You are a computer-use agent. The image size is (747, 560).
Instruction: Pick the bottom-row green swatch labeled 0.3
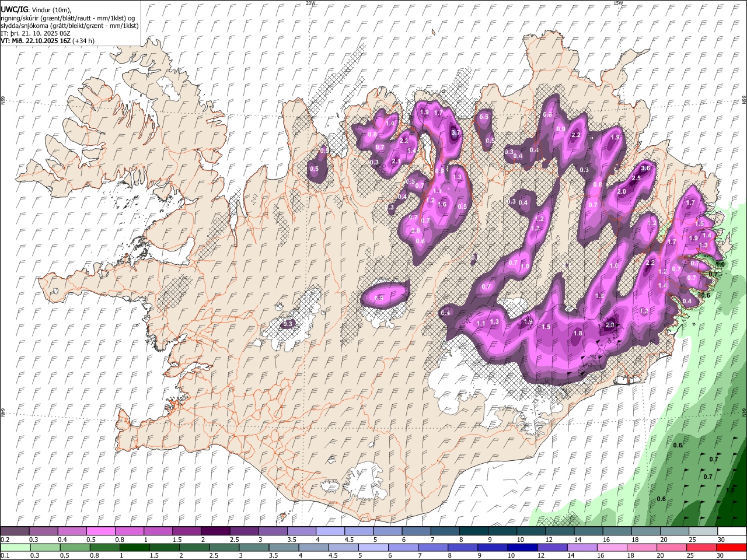[45, 547]
